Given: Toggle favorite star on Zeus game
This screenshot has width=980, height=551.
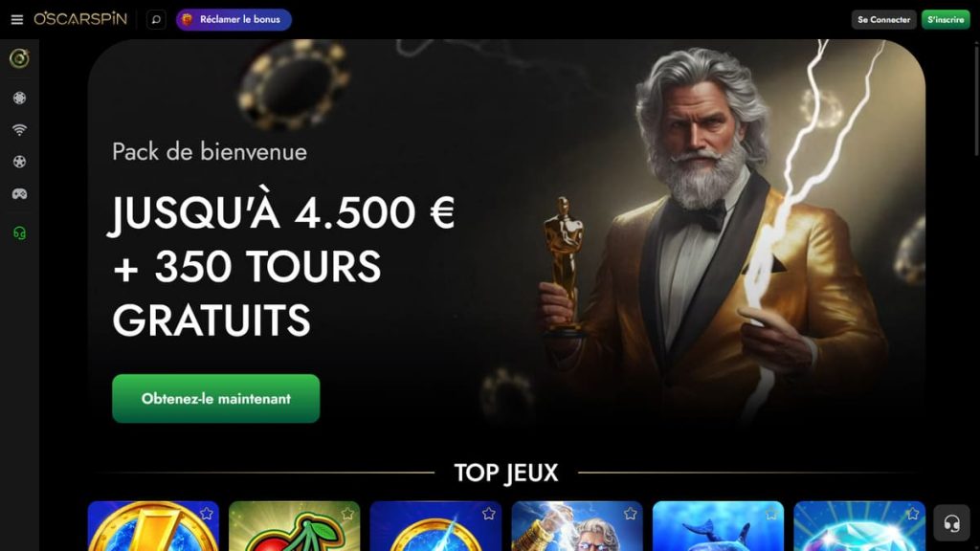Looking at the screenshot, I should (x=630, y=514).
